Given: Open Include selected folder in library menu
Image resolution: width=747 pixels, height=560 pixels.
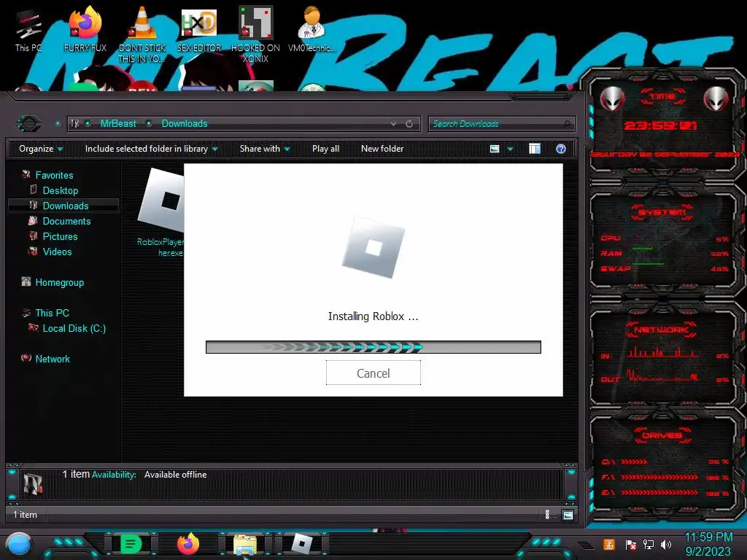Looking at the screenshot, I should pos(151,149).
